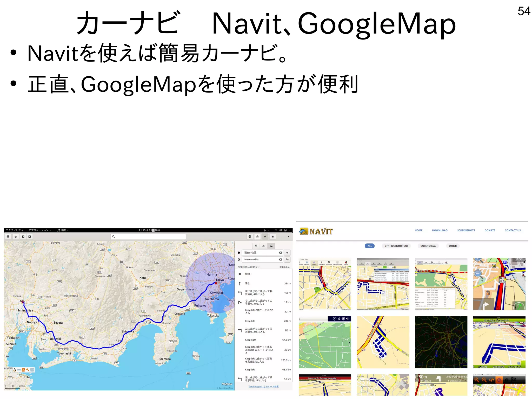Viewport: 532px width, 399px height.
Task: Select the GUIINTERNAL filter
Action: [x=428, y=246]
